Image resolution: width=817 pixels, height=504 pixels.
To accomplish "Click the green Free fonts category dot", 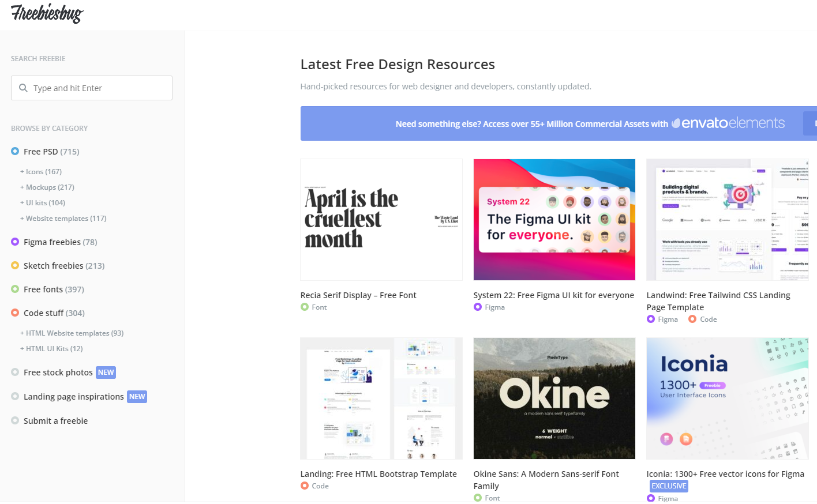I will tap(15, 289).
